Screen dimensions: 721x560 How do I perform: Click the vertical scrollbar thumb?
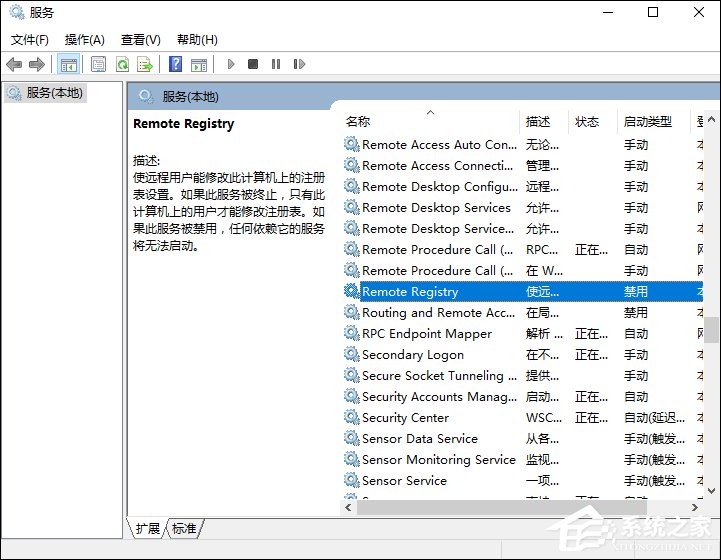tap(711, 330)
